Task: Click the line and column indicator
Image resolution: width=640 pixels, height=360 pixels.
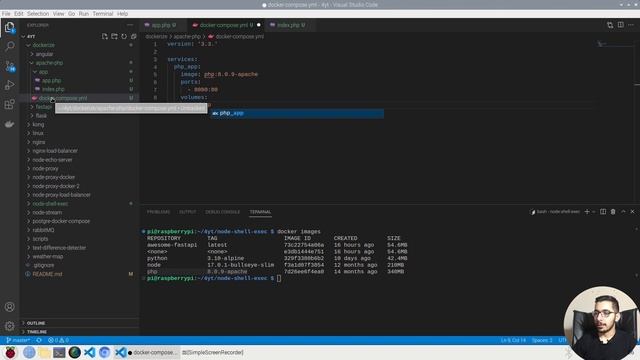Action: [513, 340]
